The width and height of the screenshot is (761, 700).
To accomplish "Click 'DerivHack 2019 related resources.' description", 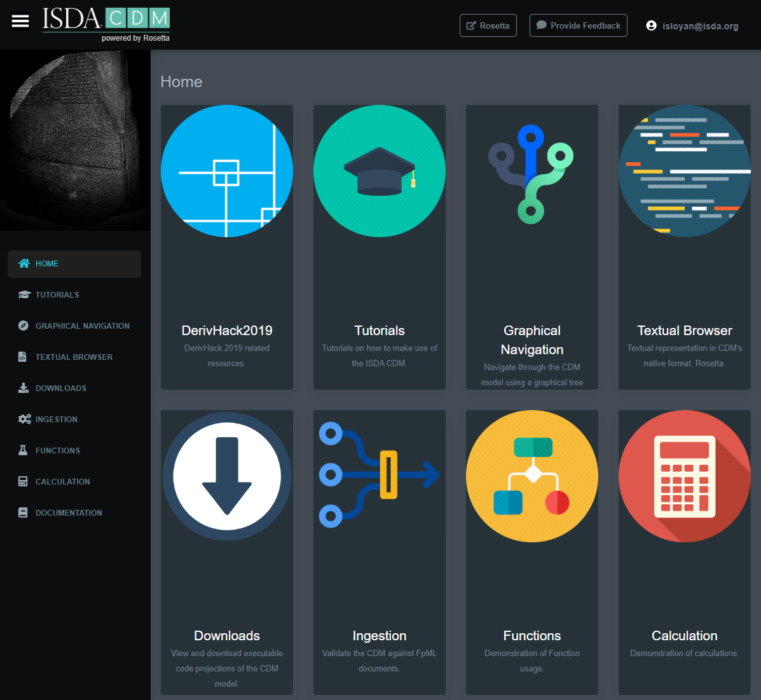I will [227, 356].
